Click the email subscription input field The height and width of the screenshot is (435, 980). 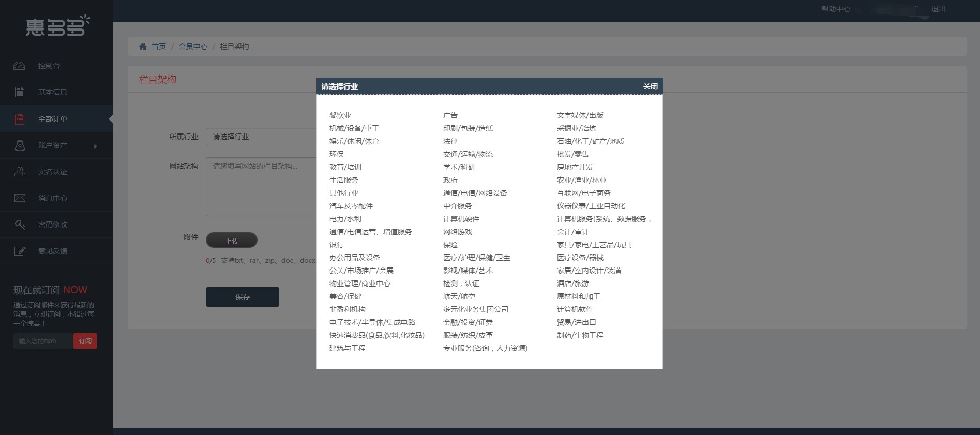coord(43,341)
